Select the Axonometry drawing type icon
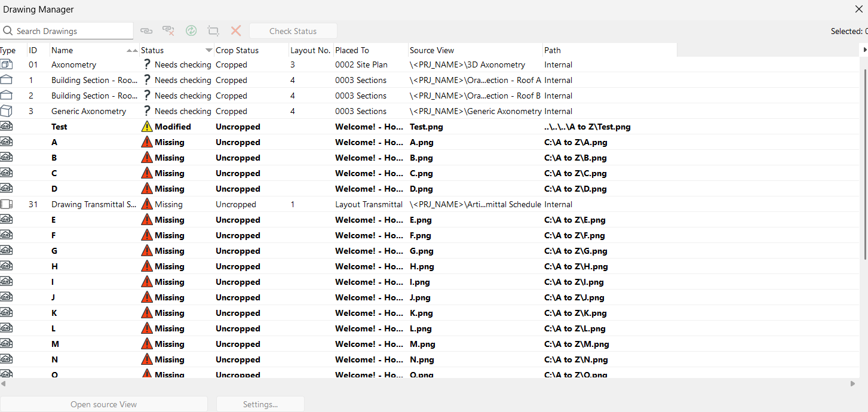The image size is (868, 412). [6, 64]
